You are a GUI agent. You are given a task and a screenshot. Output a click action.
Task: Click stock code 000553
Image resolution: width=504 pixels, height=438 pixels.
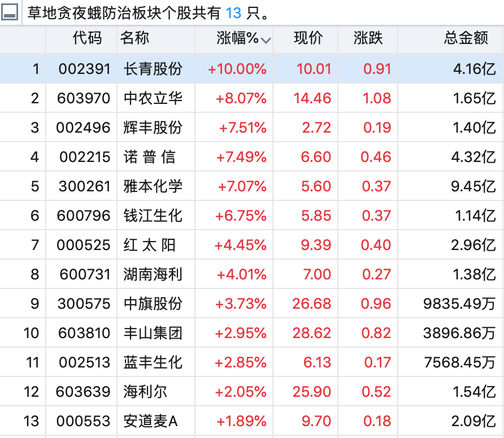[84, 421]
